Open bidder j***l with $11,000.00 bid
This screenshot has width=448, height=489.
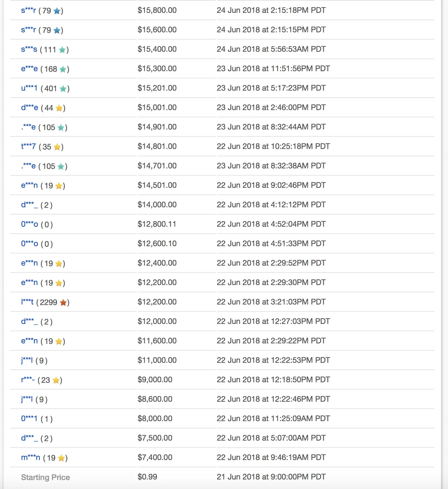(27, 360)
